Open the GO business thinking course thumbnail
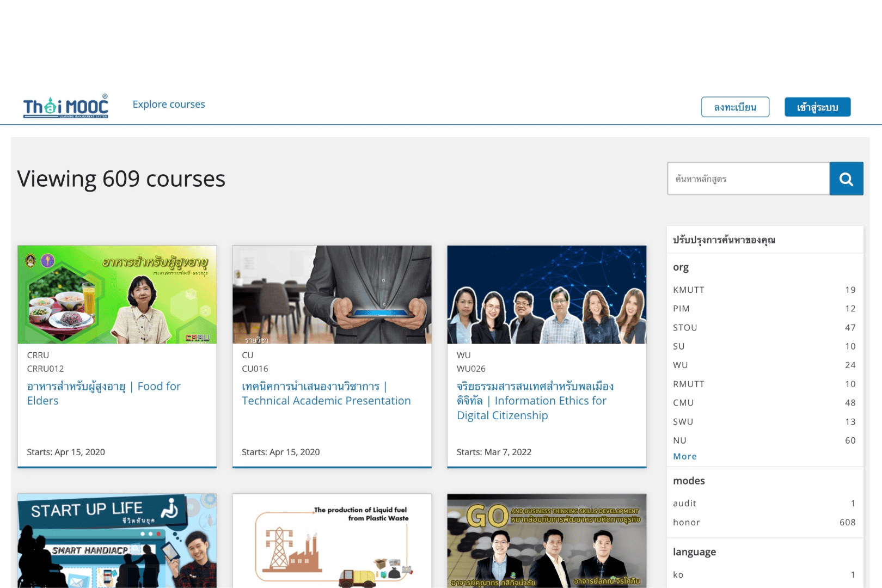Image resolution: width=882 pixels, height=588 pixels. tap(547, 541)
